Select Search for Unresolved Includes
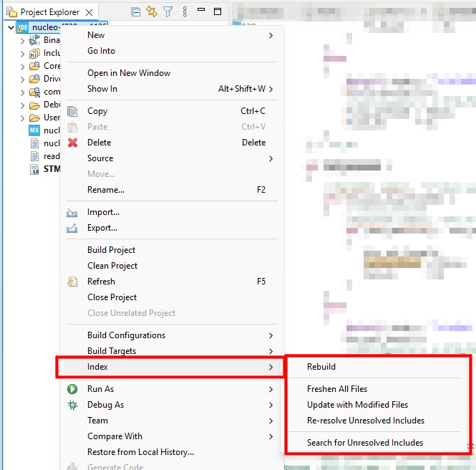Viewport: 476px width, 470px height. 365,443
